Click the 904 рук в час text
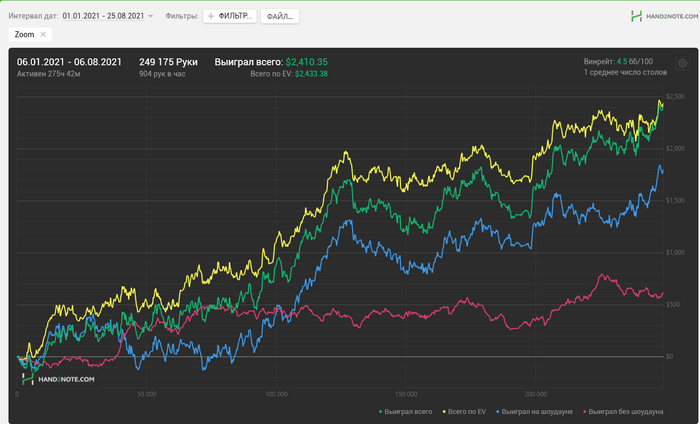The width and height of the screenshot is (700, 424). [162, 74]
